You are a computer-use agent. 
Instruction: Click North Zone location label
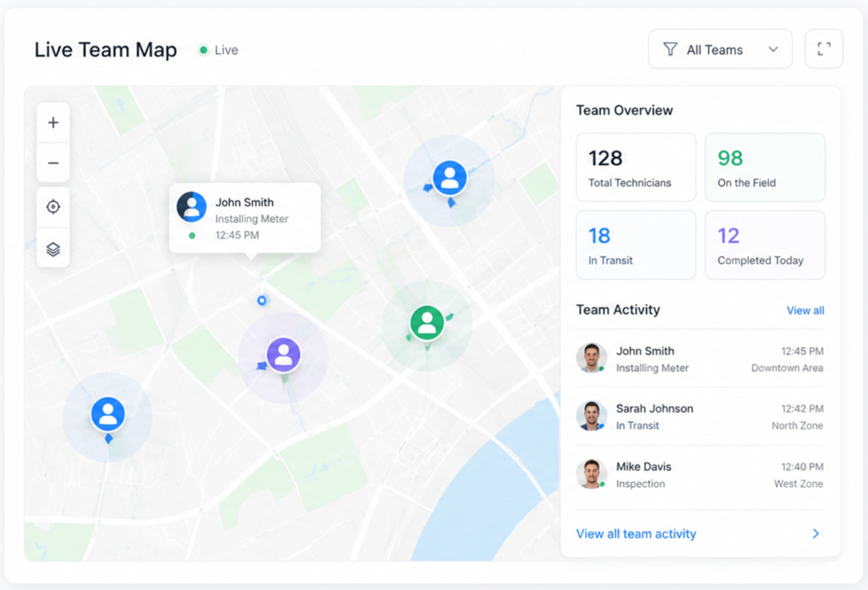click(x=797, y=425)
